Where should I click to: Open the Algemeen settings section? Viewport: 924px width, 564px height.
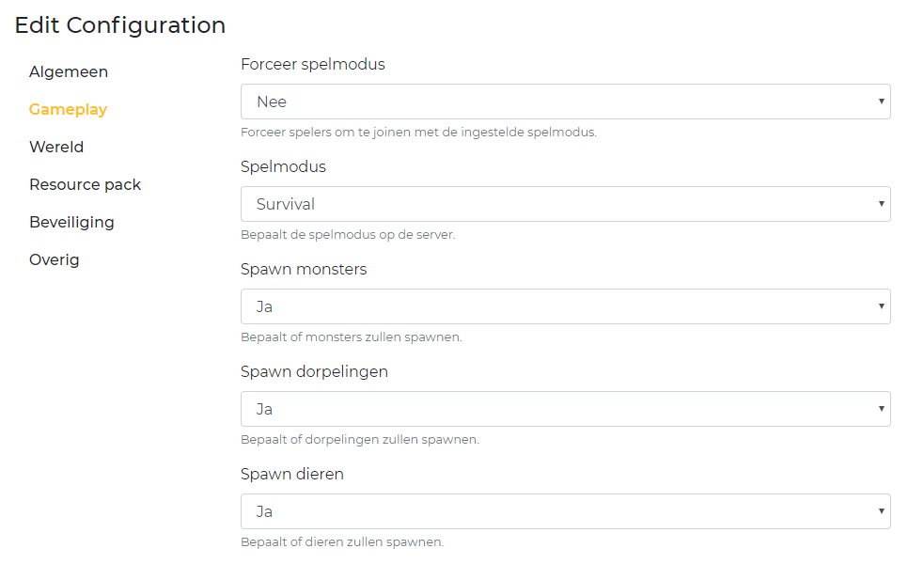coord(69,71)
